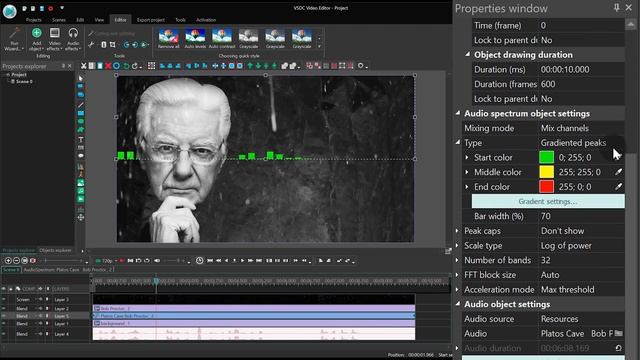This screenshot has width=640, height=360.
Task: Select the rectangle shape tool
Action: pos(81,113)
